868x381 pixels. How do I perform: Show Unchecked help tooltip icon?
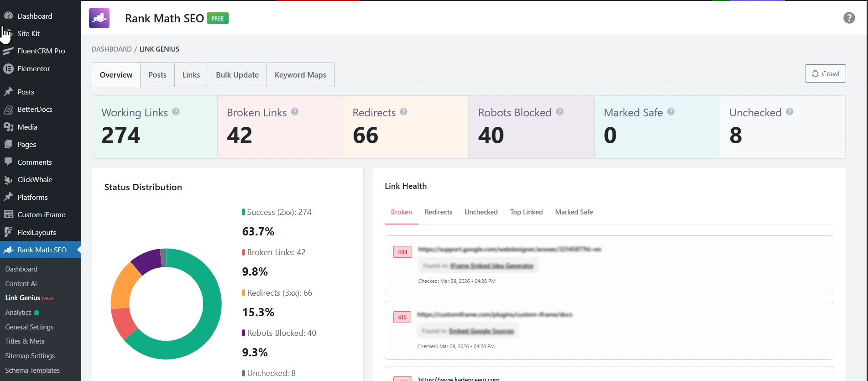point(790,112)
